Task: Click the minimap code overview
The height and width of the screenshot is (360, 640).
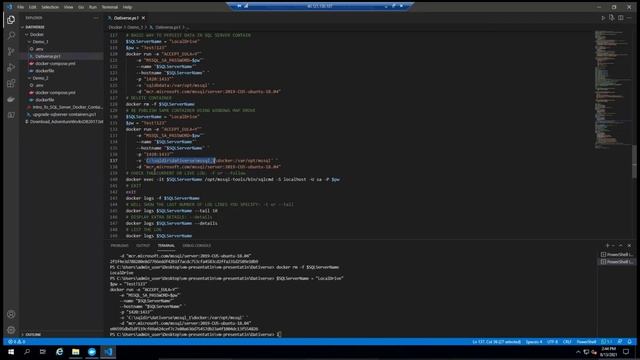Action: tap(612, 90)
